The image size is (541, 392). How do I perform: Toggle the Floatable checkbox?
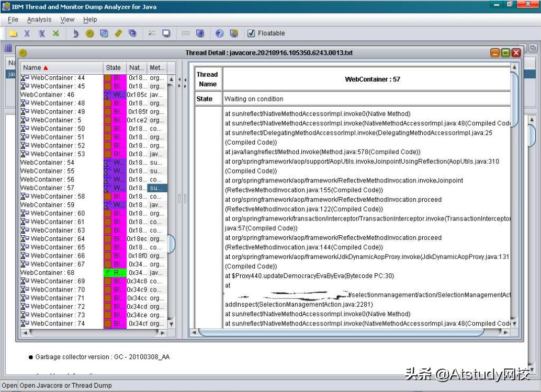coord(251,33)
